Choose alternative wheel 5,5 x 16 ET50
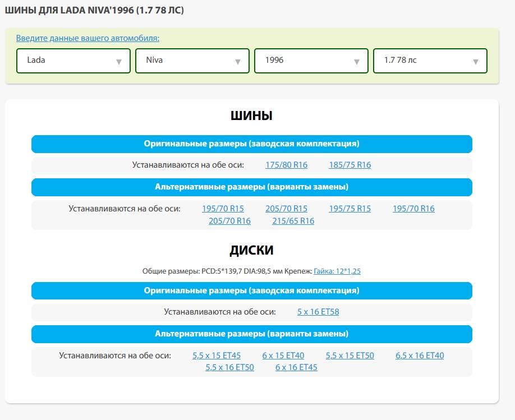Viewport: 515px width, 420px height. pyautogui.click(x=229, y=367)
